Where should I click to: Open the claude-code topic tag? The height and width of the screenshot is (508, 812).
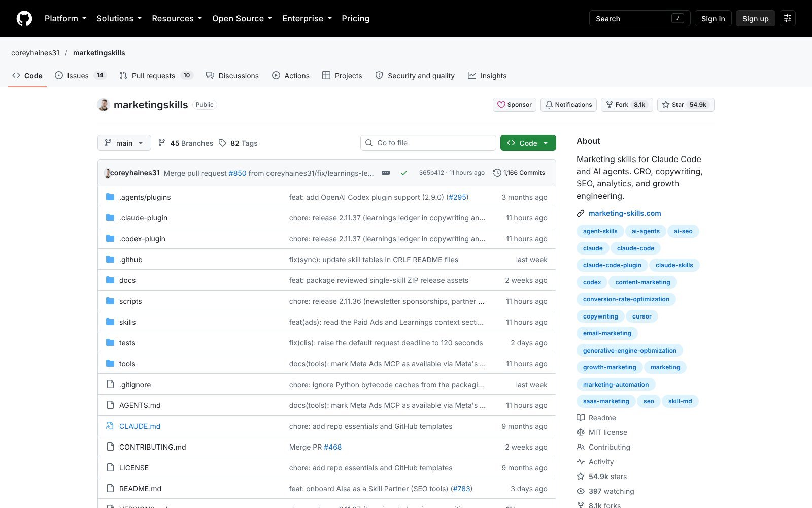636,248
